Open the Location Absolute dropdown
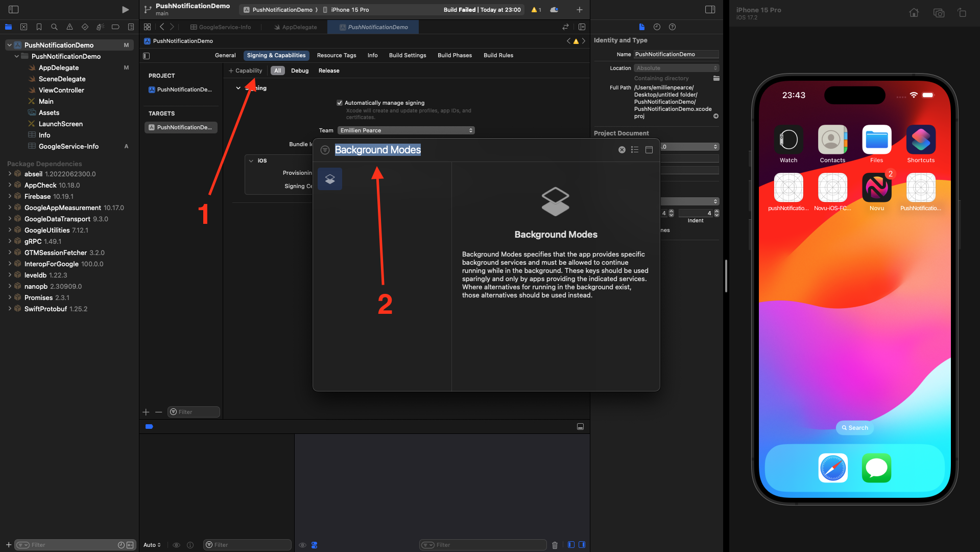 pos(676,68)
